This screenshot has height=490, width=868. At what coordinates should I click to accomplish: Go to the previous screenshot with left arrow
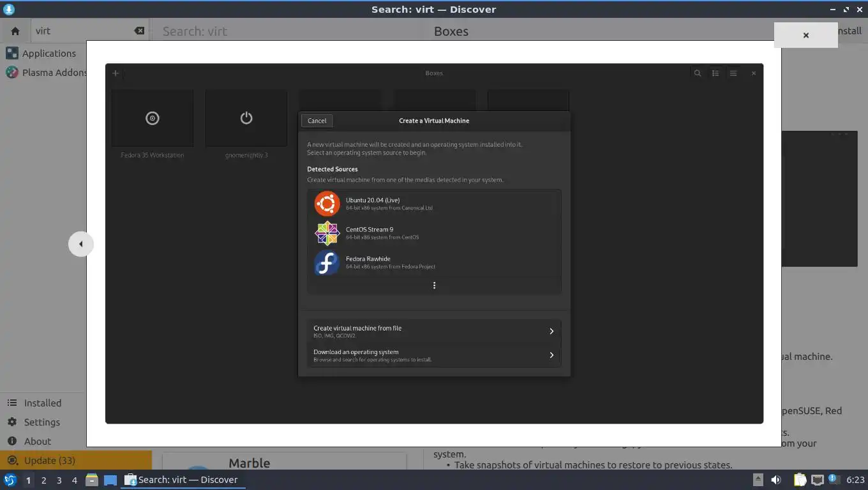click(80, 244)
